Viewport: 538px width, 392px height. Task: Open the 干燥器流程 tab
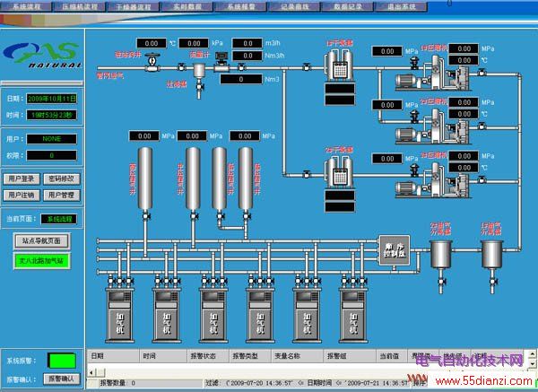134,6
